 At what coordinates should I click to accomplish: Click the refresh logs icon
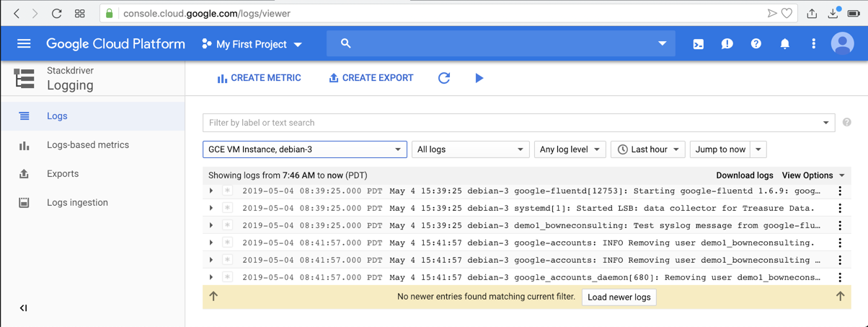coord(444,78)
